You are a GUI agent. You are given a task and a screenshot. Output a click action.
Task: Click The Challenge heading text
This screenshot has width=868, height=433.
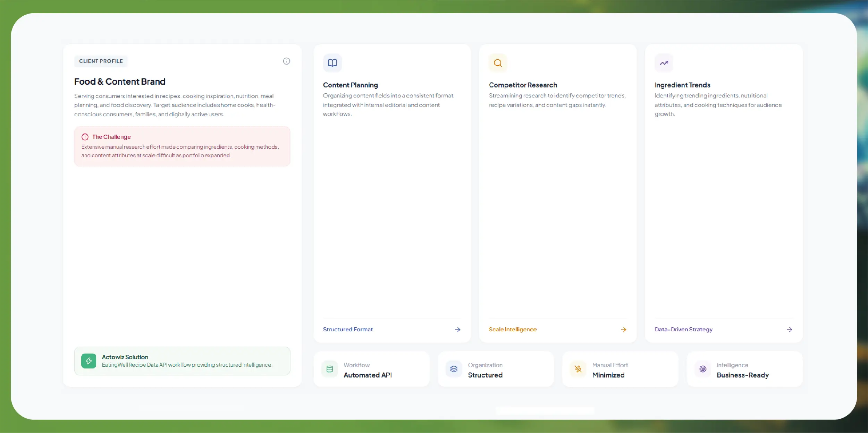111,137
